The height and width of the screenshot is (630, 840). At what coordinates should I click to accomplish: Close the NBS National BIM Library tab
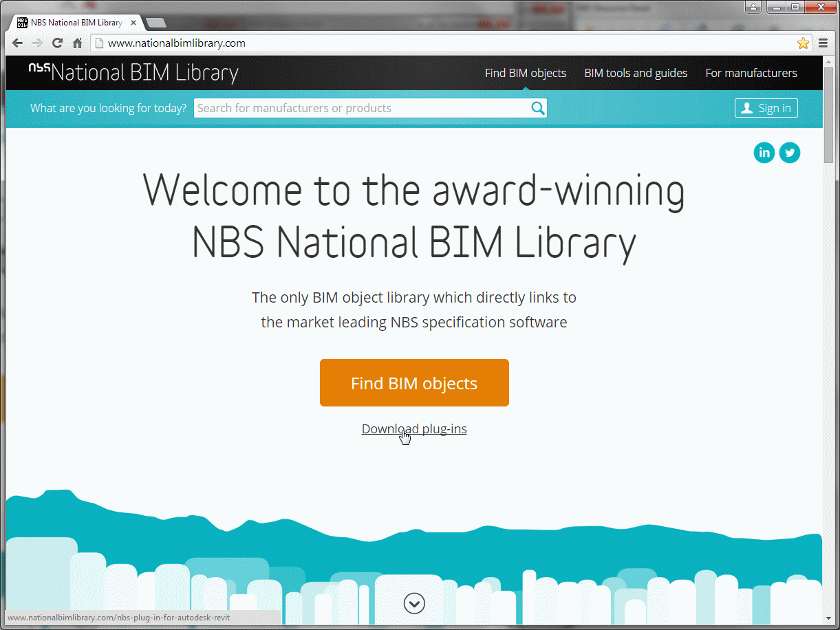point(134,23)
